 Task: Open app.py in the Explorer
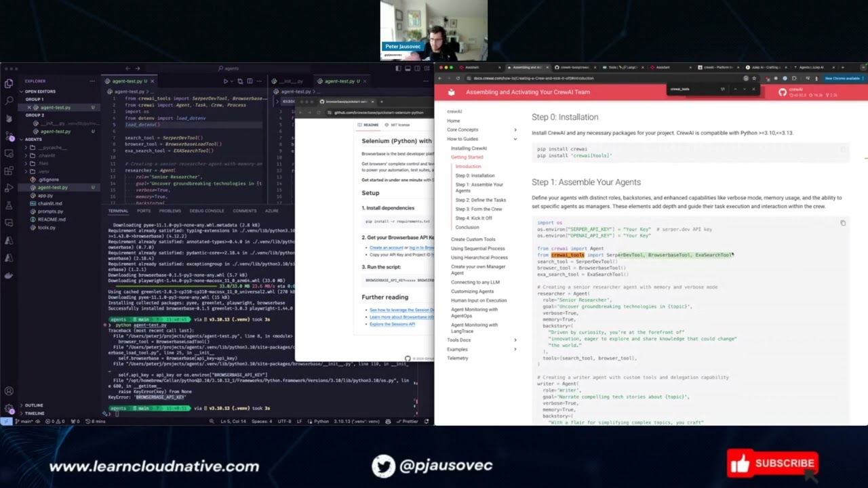pyautogui.click(x=45, y=196)
